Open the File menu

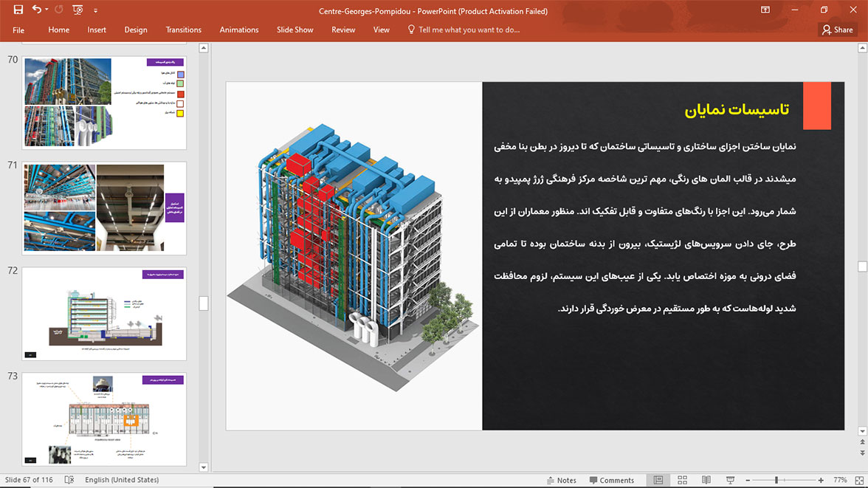click(x=18, y=30)
